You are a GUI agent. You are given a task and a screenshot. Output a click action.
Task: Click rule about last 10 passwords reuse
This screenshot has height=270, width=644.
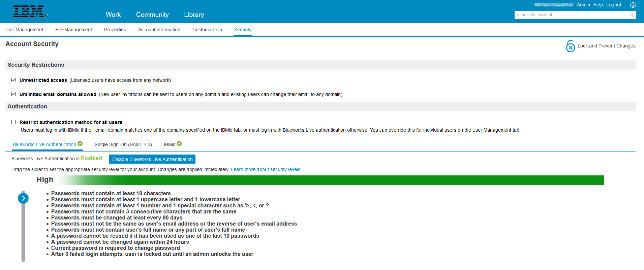pos(155,236)
